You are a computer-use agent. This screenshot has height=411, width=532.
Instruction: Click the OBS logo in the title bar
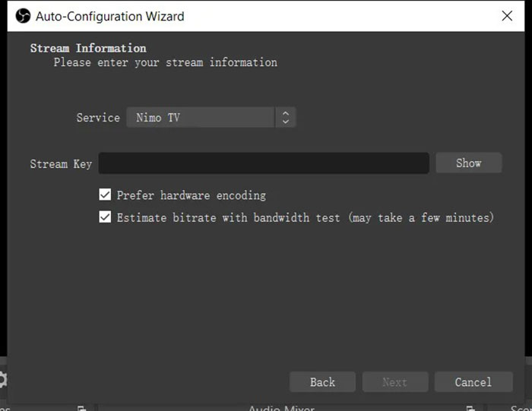(x=23, y=16)
